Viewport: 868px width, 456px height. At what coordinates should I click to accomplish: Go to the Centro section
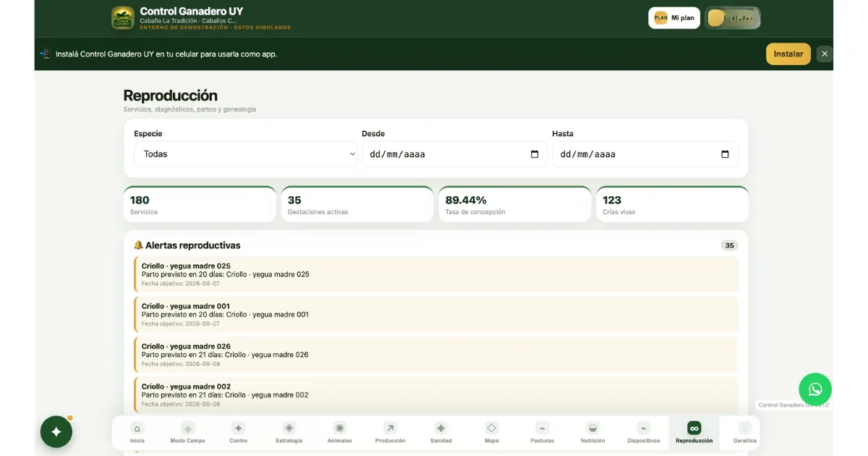coord(239,432)
